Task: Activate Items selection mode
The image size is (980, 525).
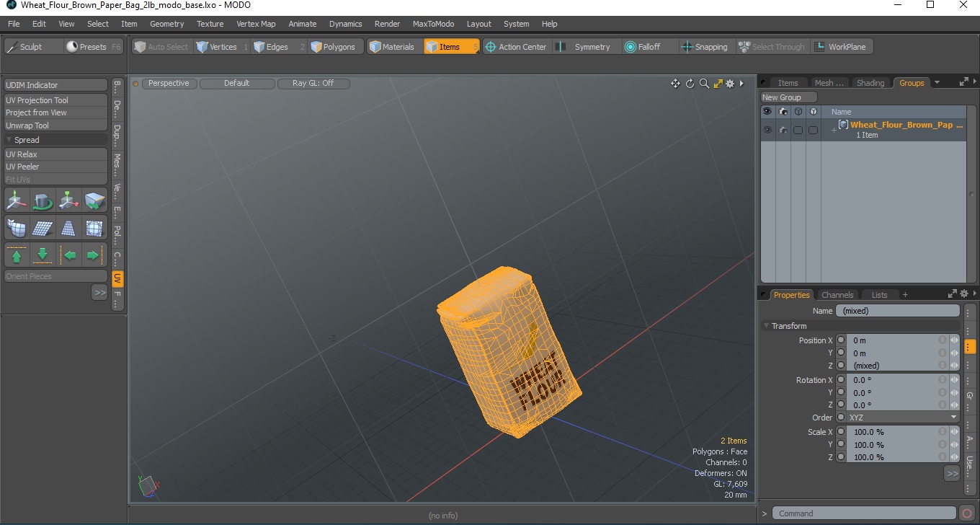Action: pyautogui.click(x=451, y=47)
